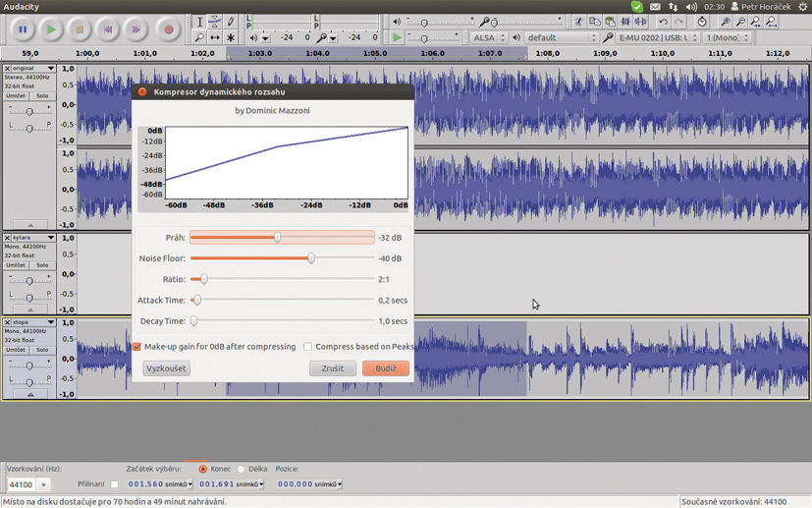Open the system volume indicator in top panel

pyautogui.click(x=691, y=7)
